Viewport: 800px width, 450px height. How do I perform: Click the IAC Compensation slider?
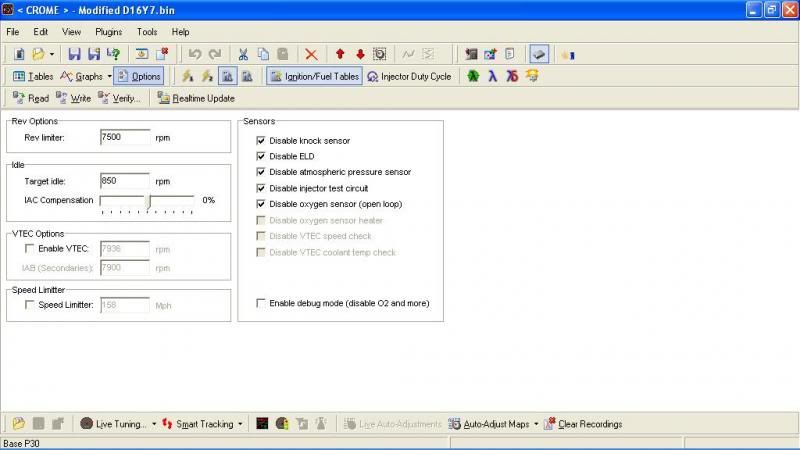click(148, 201)
